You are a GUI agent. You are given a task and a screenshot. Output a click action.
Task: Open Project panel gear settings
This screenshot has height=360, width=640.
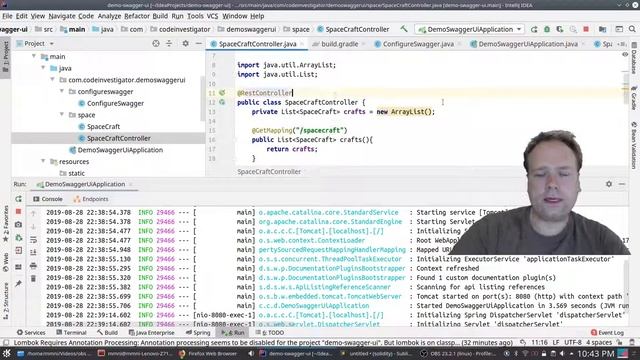point(185,43)
